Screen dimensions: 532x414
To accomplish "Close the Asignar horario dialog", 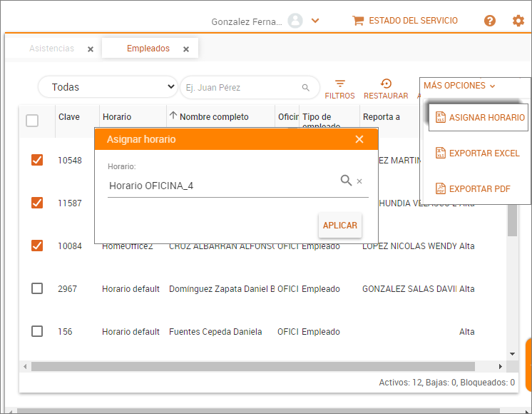I will [359, 139].
